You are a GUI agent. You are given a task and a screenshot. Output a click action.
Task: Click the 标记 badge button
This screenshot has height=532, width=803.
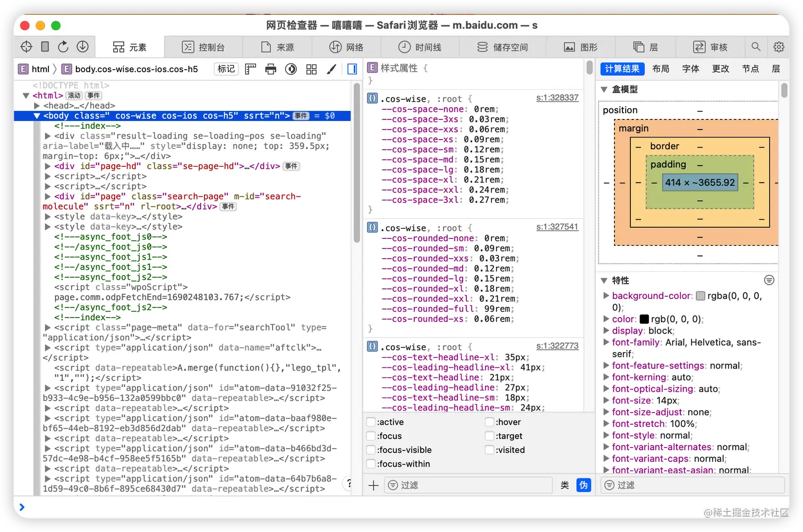click(226, 69)
